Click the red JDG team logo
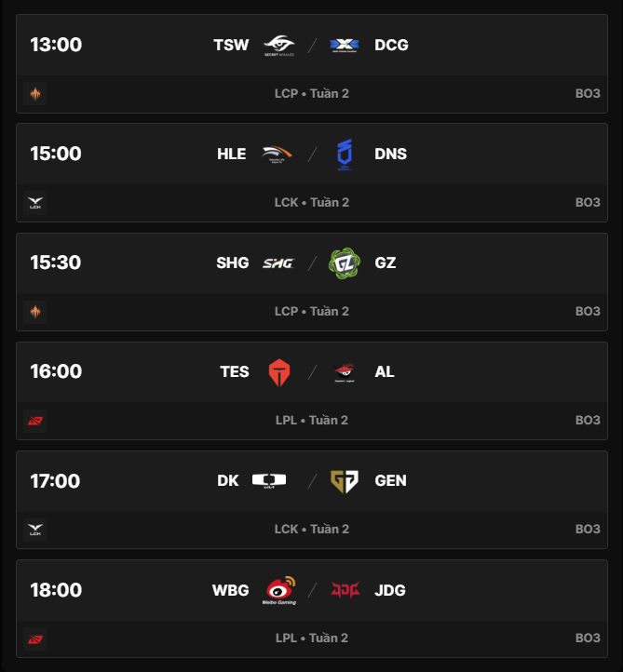The image size is (623, 672). pyautogui.click(x=345, y=590)
